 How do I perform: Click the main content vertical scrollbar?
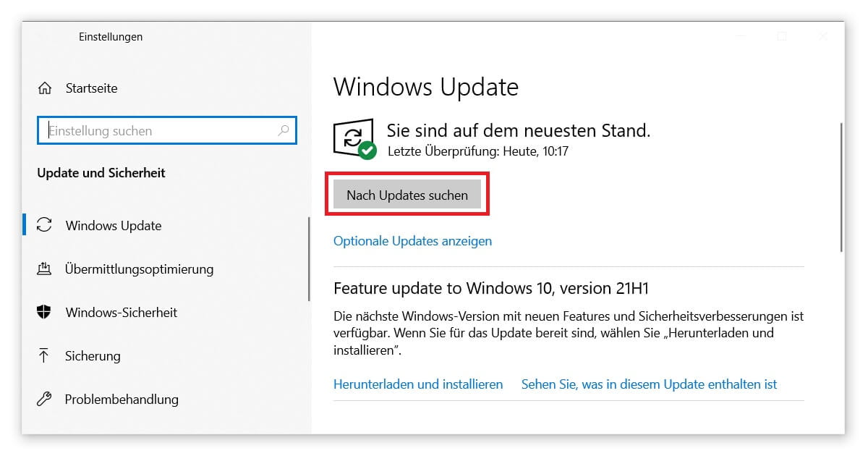(841, 187)
